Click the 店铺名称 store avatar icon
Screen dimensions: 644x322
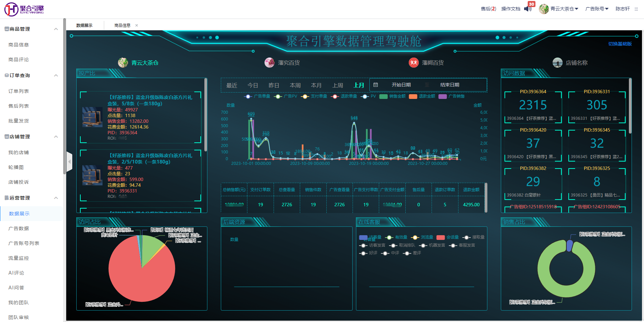[557, 63]
